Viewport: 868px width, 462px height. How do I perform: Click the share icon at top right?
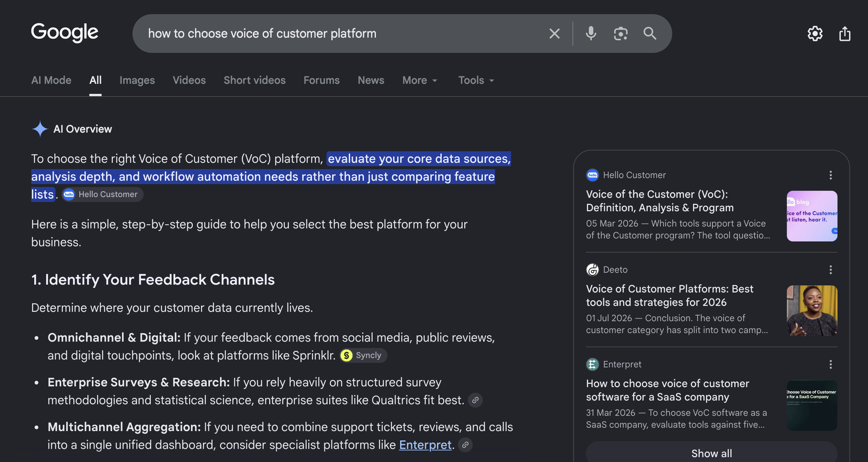[845, 34]
